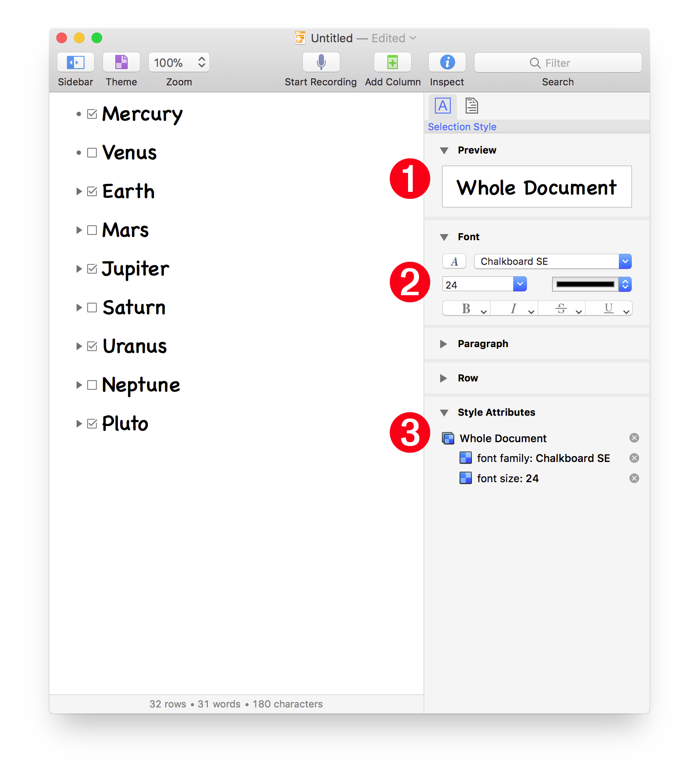The image size is (699, 784).
Task: Toggle the Inspect info icon
Action: click(447, 62)
